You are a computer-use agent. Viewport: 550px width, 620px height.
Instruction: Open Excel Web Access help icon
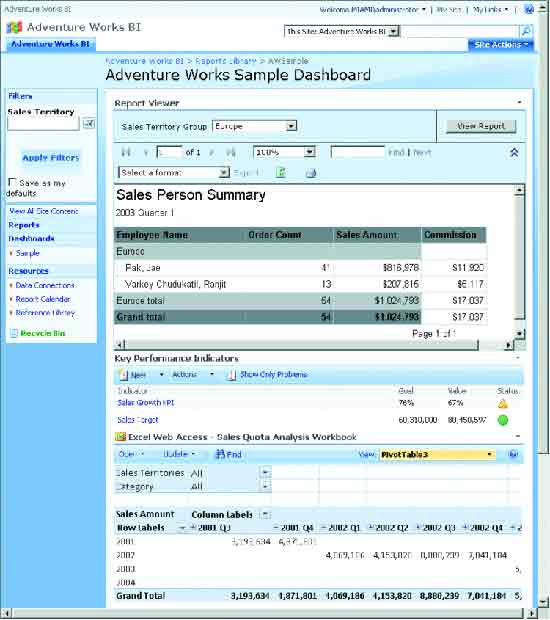(514, 454)
